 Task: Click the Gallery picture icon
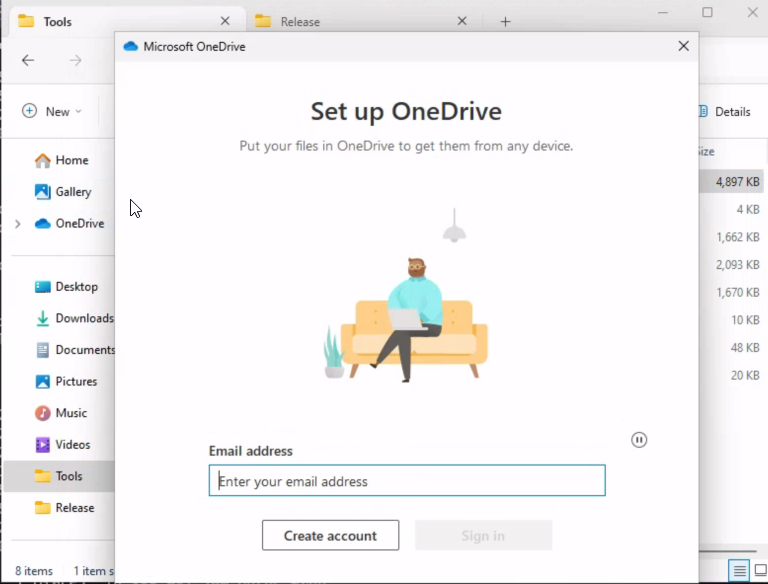coord(43,192)
